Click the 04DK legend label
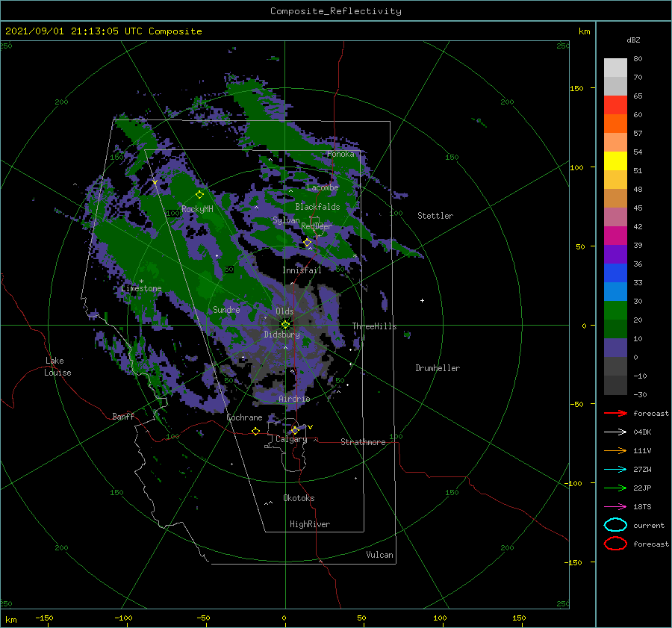The image size is (672, 628). point(642,432)
